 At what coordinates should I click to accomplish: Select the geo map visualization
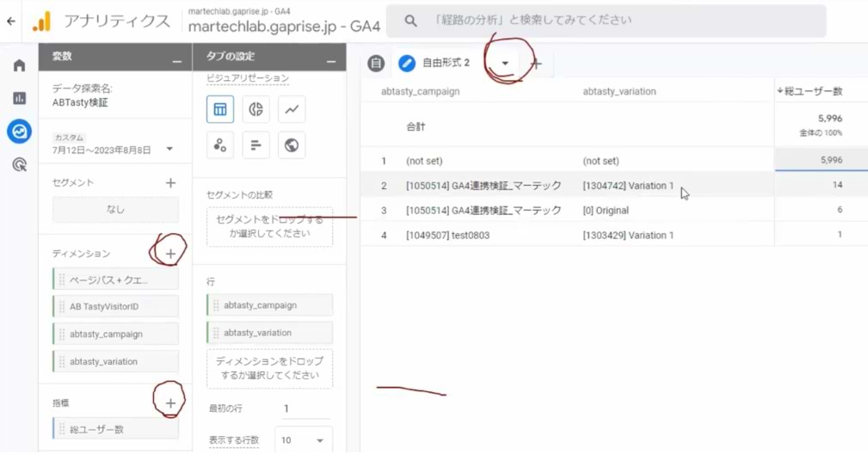292,144
